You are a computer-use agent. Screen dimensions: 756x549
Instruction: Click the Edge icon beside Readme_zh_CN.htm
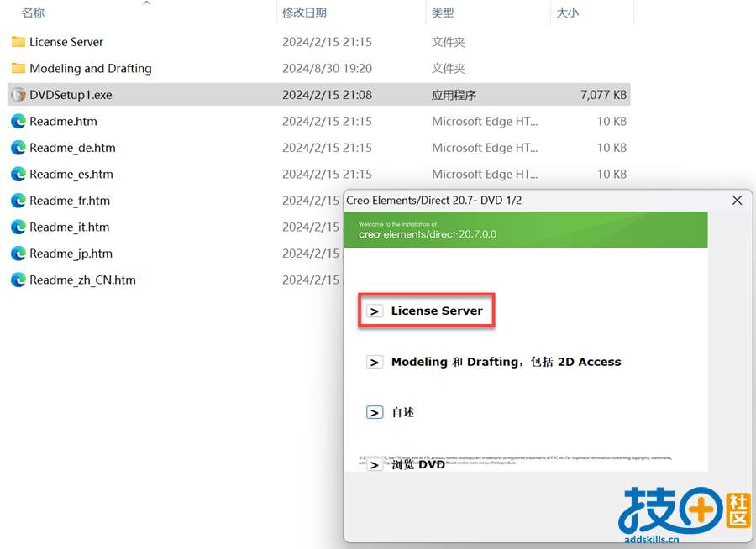(x=18, y=280)
